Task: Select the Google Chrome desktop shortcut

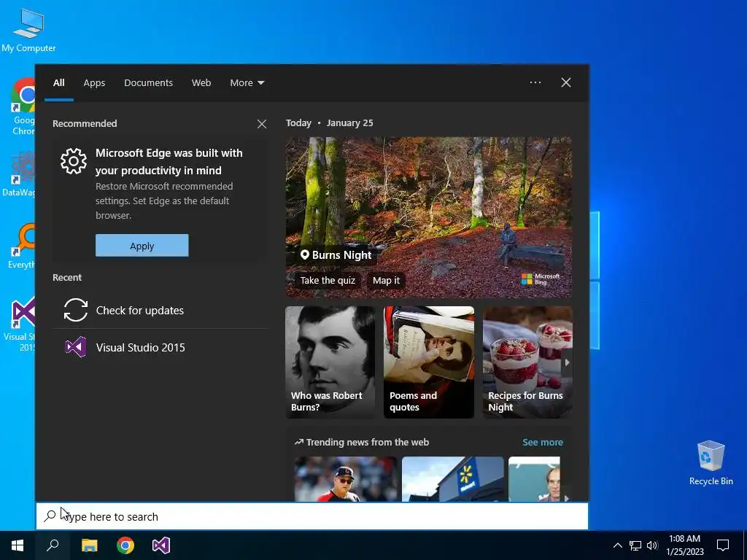Action: 23,106
